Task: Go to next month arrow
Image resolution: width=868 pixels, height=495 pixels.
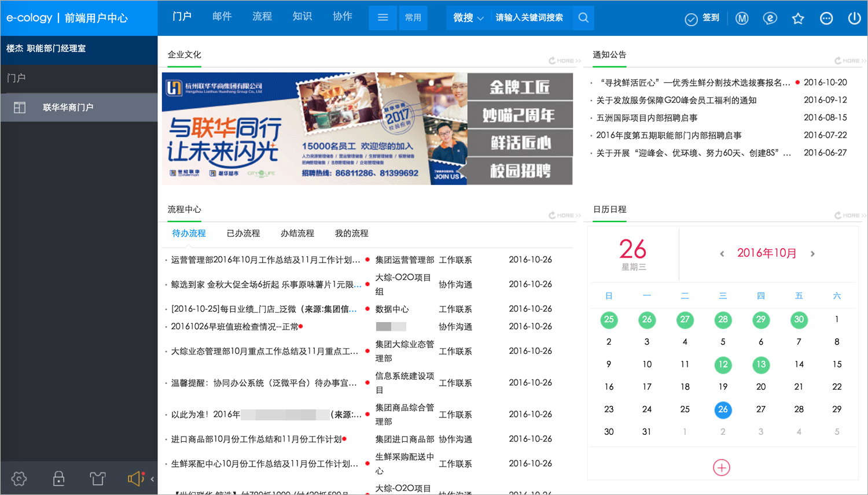Action: (812, 254)
